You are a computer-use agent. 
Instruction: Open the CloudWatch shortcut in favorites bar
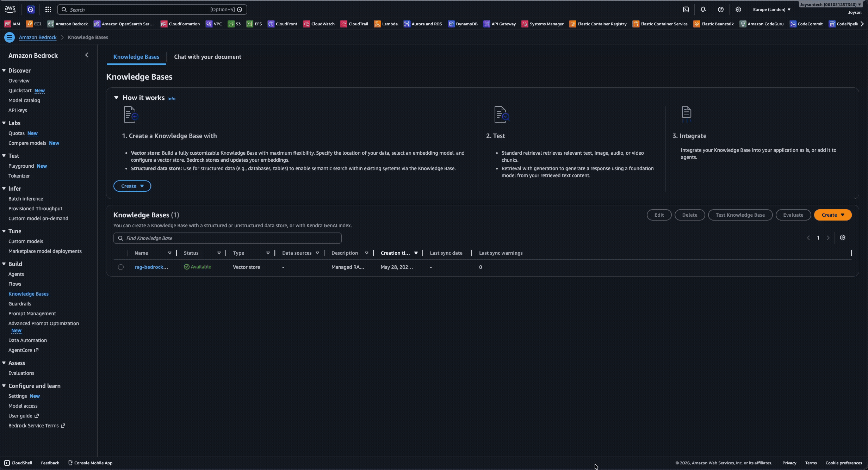[319, 24]
